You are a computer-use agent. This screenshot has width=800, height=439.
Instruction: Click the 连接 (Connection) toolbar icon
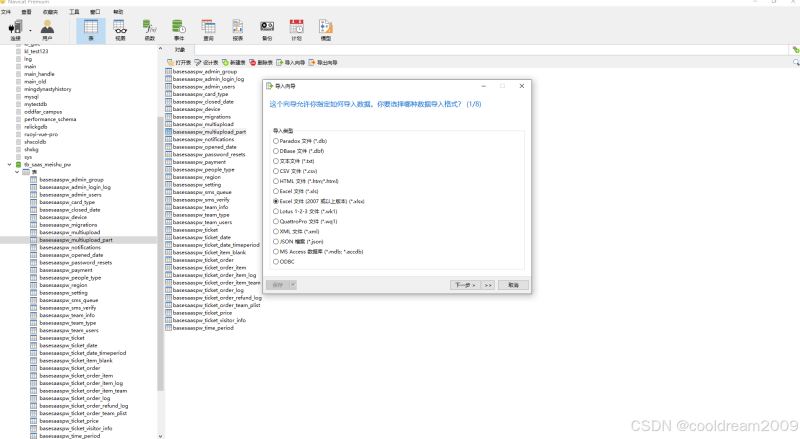click(15, 30)
